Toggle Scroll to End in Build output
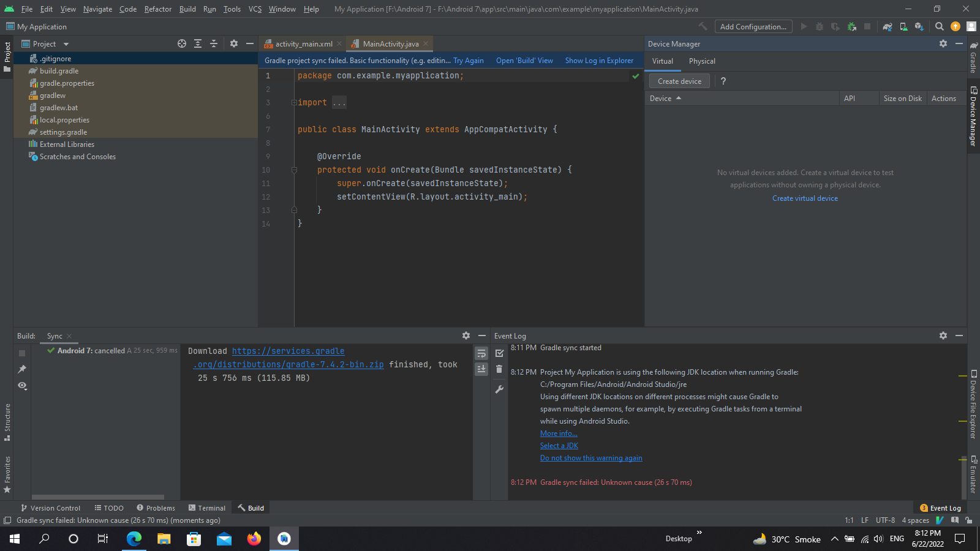The width and height of the screenshot is (980, 551). (x=481, y=369)
